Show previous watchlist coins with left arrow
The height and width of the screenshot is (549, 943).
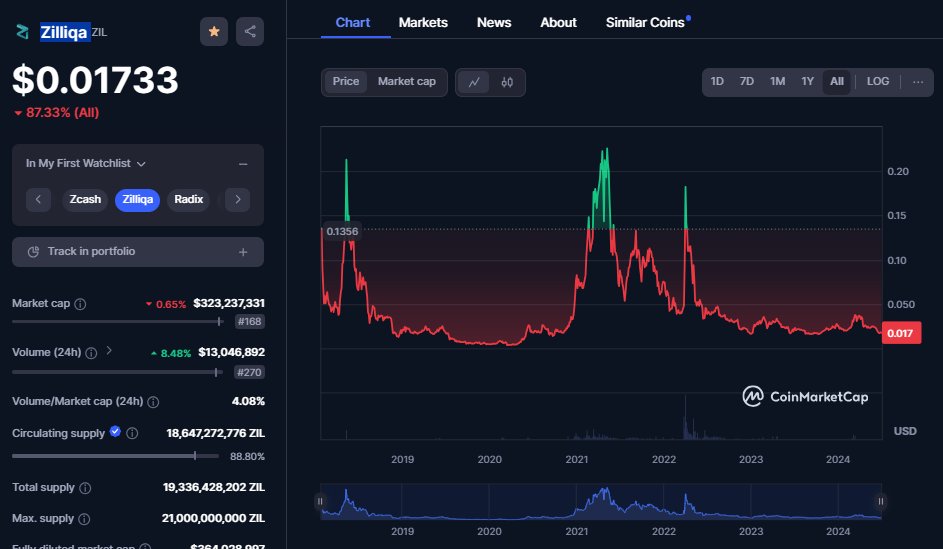[38, 199]
